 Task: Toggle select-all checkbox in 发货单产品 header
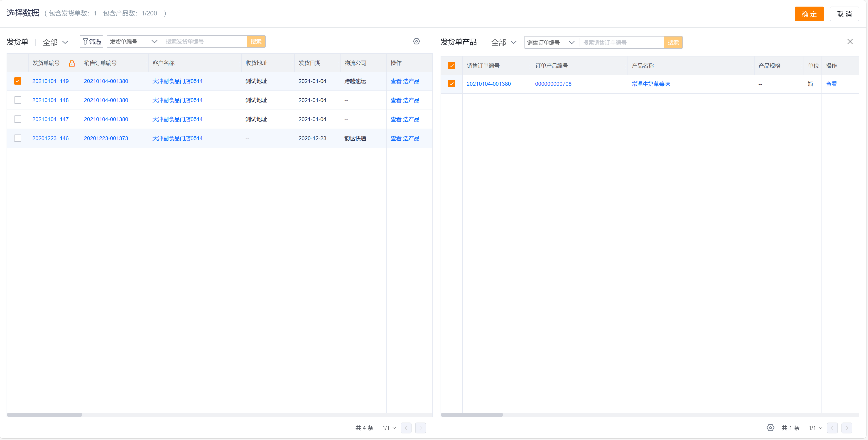451,66
